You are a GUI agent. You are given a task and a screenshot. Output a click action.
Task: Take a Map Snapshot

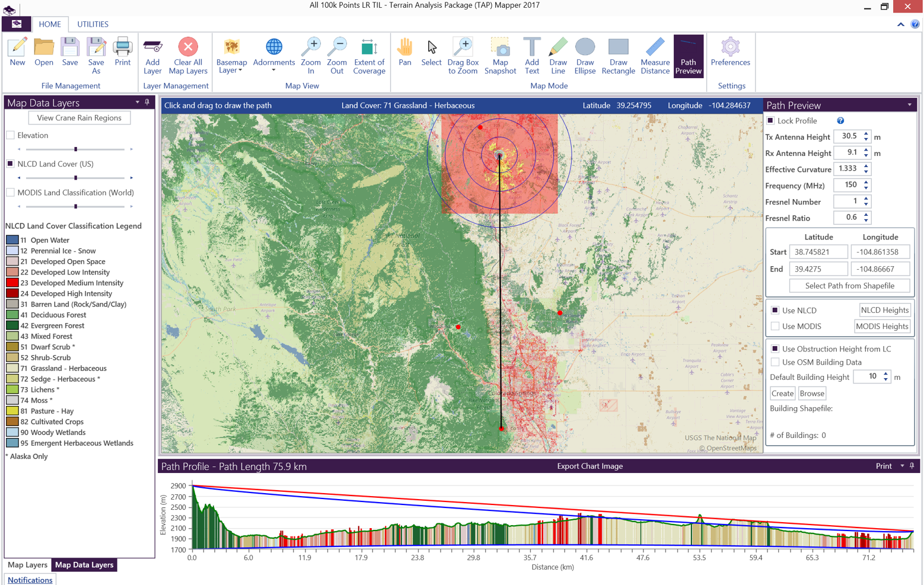[500, 56]
